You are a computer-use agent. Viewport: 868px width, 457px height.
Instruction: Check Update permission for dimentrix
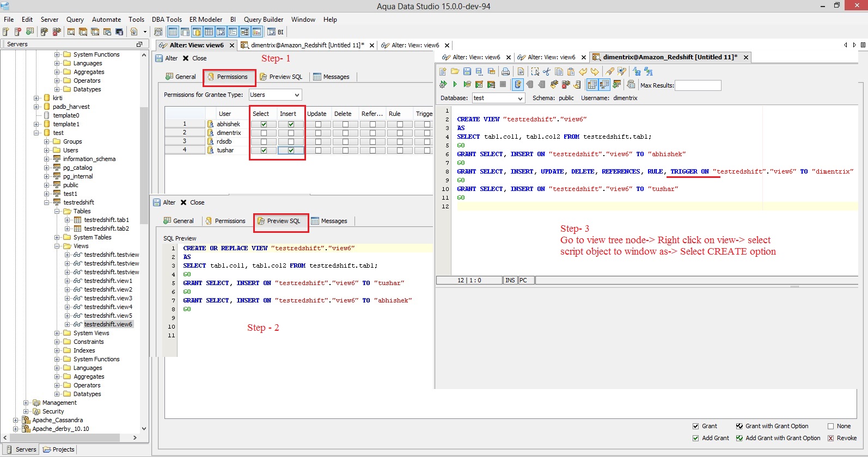[318, 133]
